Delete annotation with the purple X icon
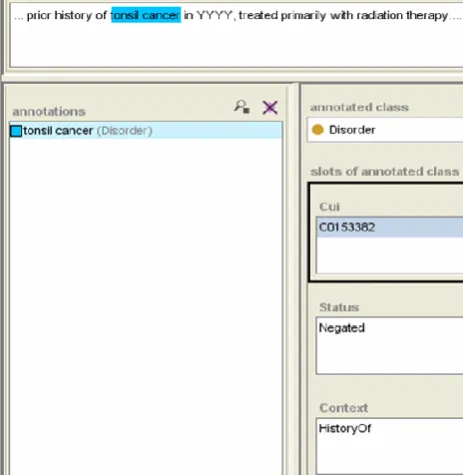 point(270,107)
